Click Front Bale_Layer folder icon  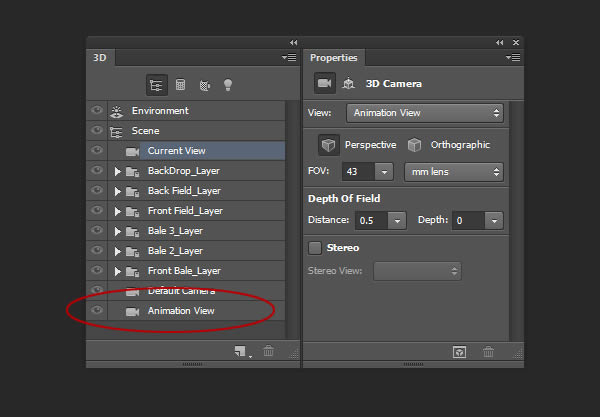pos(132,271)
